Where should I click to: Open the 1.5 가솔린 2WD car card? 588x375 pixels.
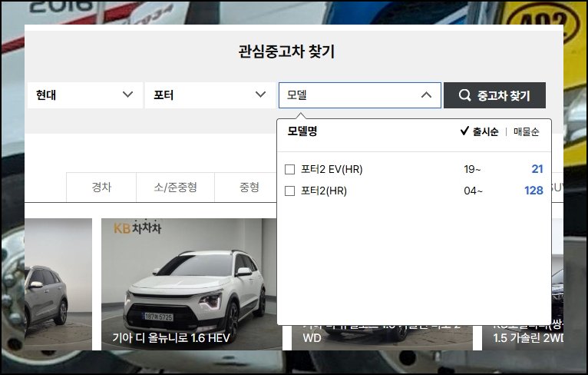523,284
